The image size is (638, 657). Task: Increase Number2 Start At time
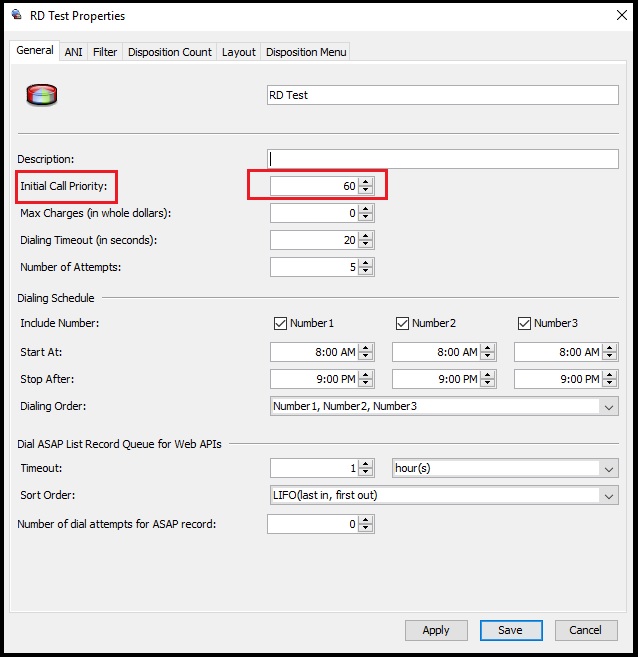(488, 348)
